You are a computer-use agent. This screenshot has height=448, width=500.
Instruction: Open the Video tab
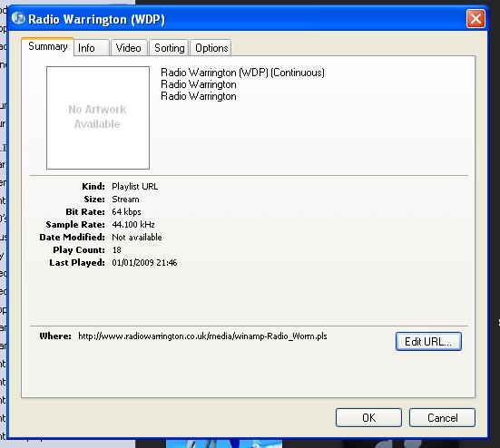coord(129,48)
